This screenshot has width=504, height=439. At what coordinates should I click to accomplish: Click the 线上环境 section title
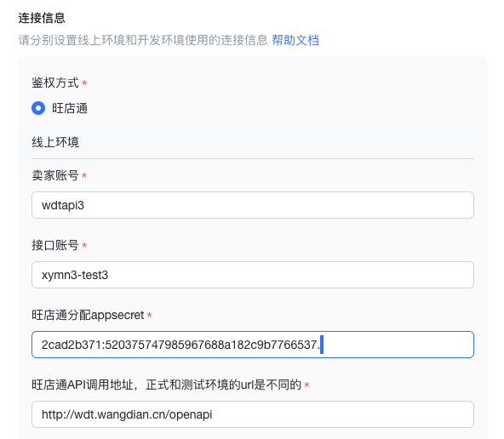point(55,142)
